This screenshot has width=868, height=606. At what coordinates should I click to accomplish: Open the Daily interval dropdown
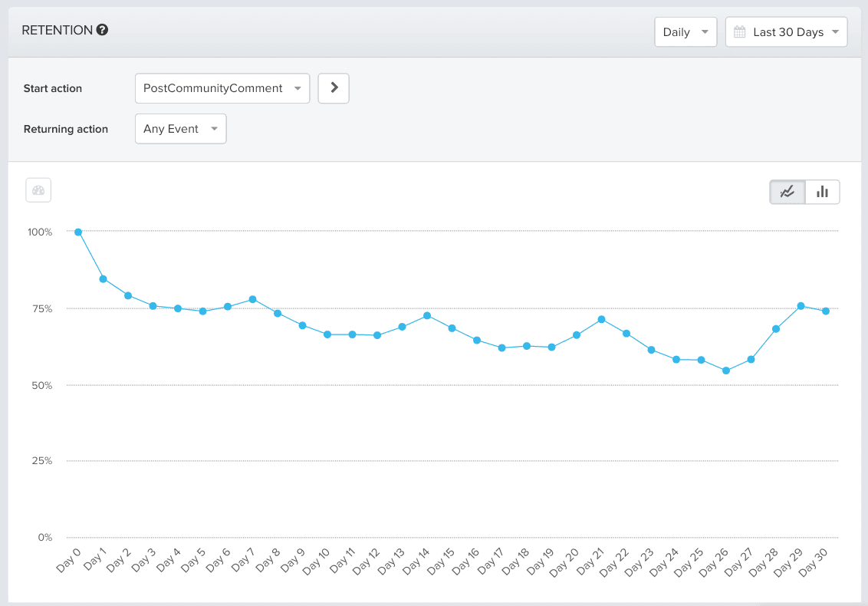click(x=685, y=32)
